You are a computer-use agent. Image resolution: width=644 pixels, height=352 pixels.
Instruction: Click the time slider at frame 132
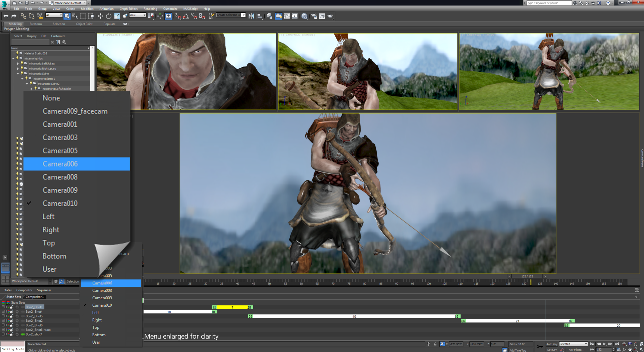pyautogui.click(x=527, y=276)
